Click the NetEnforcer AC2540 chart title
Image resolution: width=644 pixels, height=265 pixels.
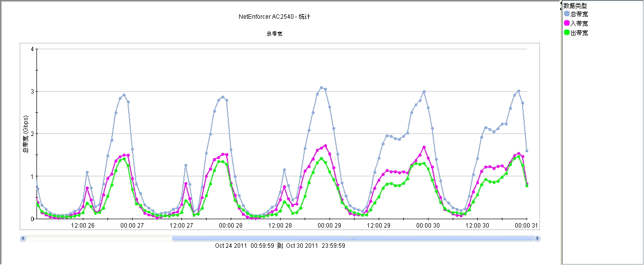coord(274,17)
